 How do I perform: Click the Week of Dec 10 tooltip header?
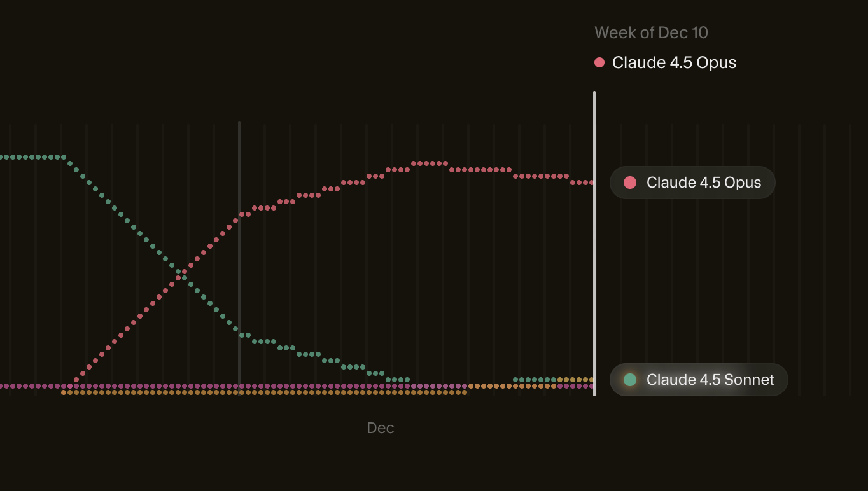tap(651, 33)
